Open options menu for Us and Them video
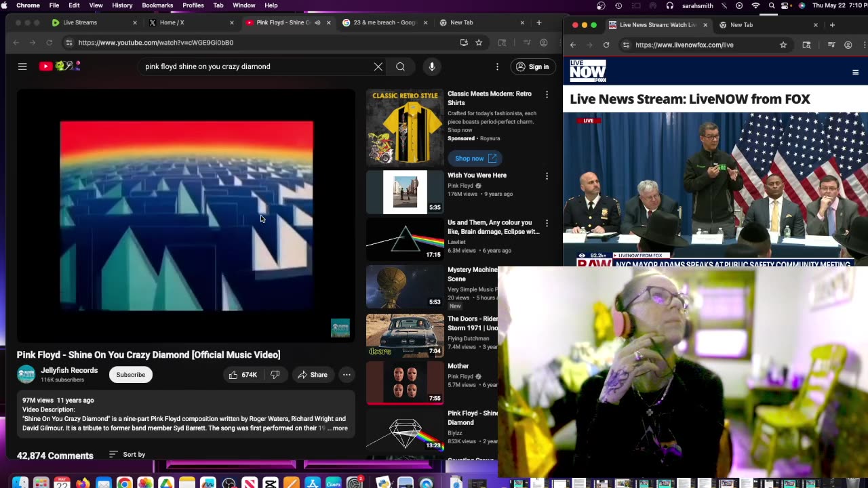The image size is (868, 488). coord(547,223)
